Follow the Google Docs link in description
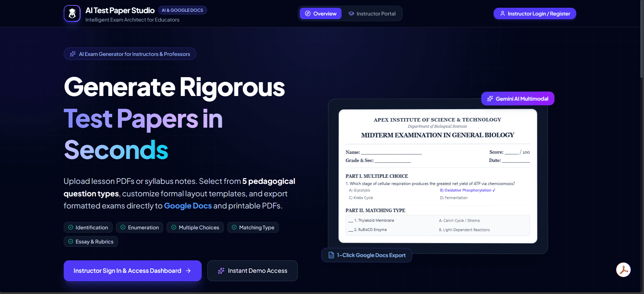Viewport: 644px width, 294px height. [x=188, y=206]
